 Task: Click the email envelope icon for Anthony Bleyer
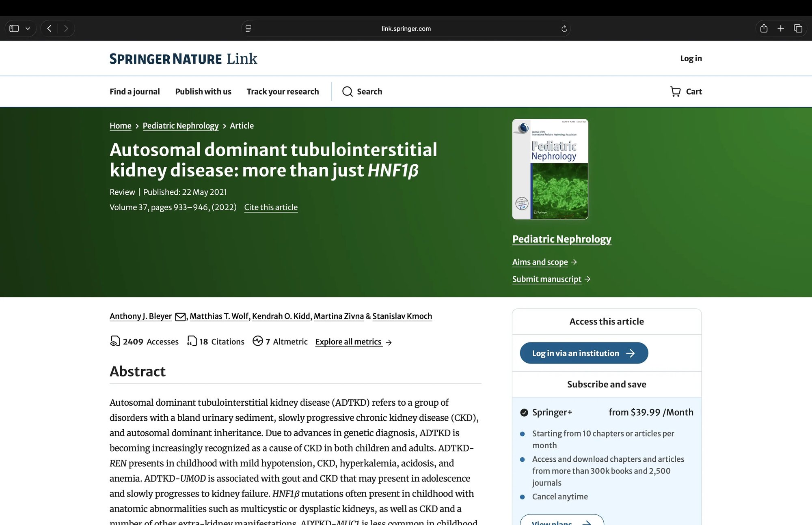click(180, 317)
